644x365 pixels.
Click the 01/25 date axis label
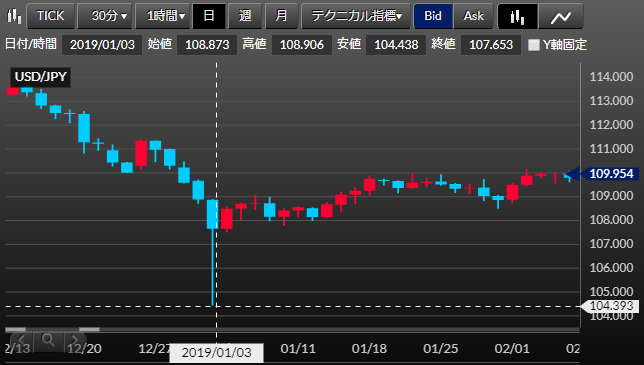[441, 349]
